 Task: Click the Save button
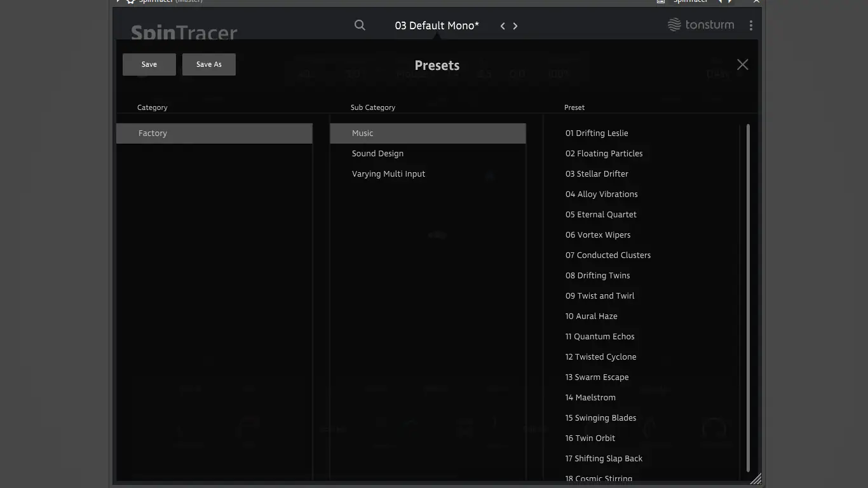coord(149,64)
